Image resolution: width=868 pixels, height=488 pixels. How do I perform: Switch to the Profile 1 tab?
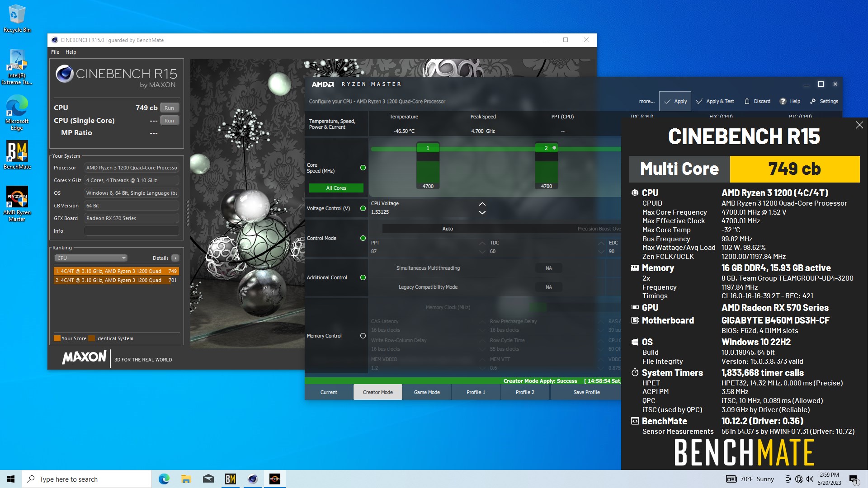[x=476, y=392]
